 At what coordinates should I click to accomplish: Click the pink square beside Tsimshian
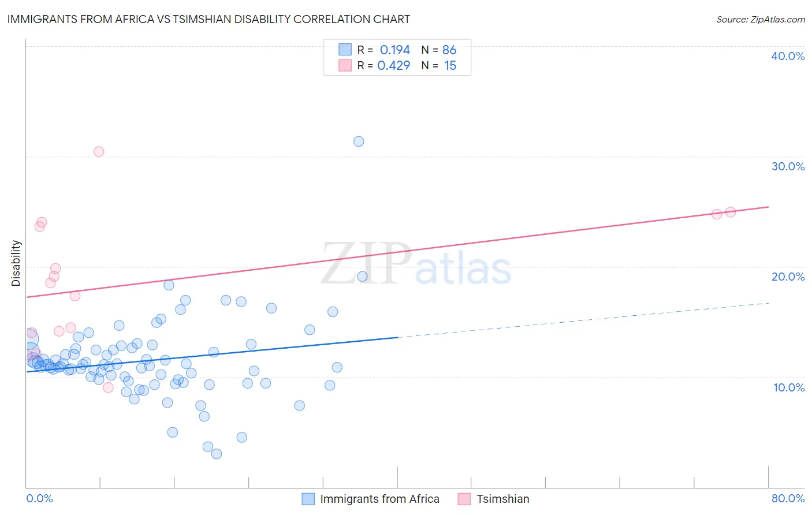click(464, 499)
